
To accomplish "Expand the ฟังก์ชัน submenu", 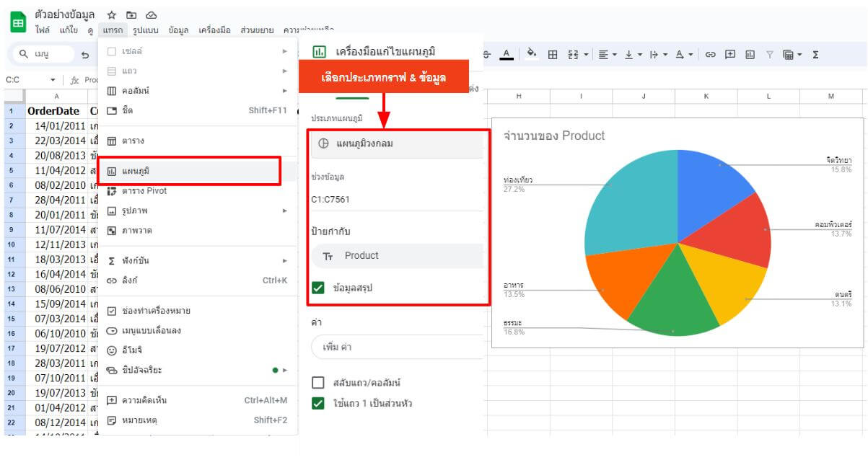I will (197, 260).
